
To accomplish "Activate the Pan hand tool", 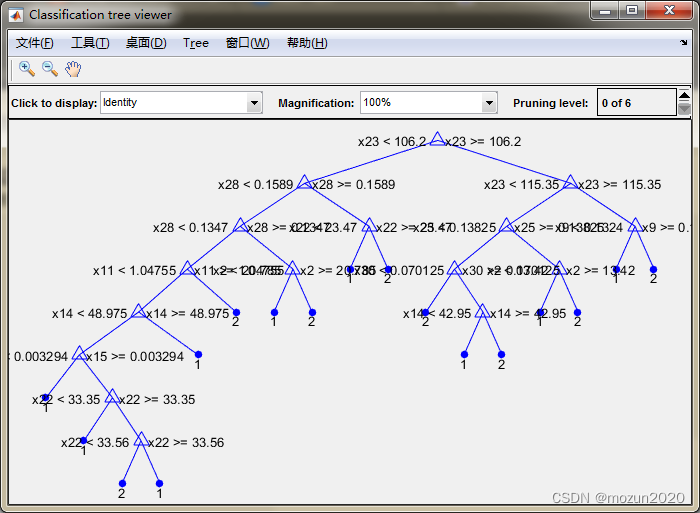I will tap(73, 69).
